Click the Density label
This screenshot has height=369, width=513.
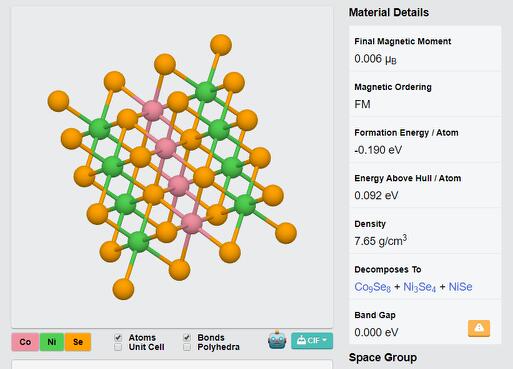coord(370,224)
